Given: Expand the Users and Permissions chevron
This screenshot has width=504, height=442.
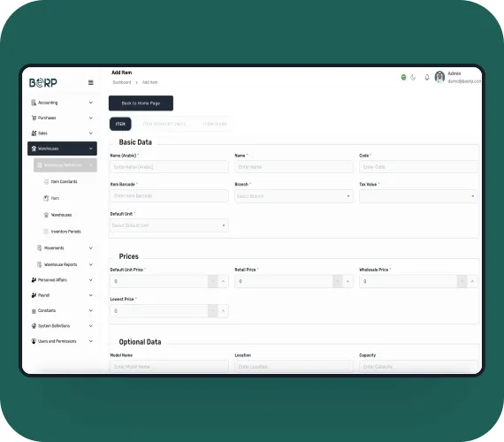Looking at the screenshot, I should coord(91,341).
